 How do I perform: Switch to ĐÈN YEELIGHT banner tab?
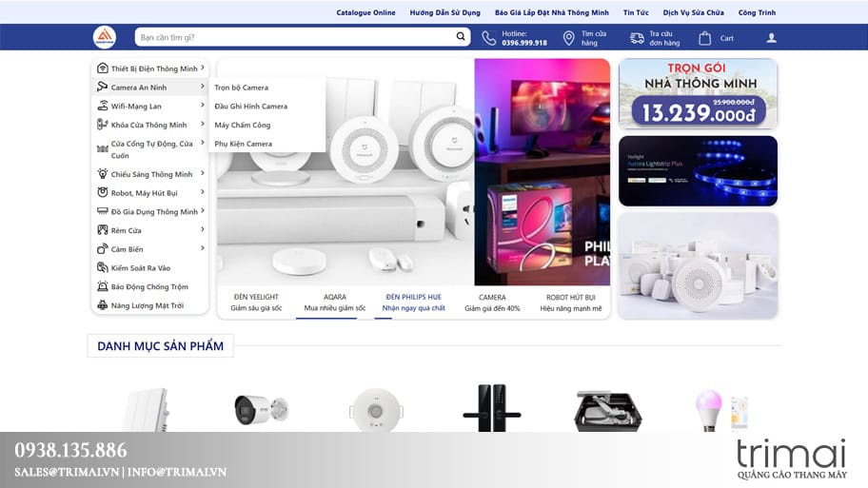(256, 303)
